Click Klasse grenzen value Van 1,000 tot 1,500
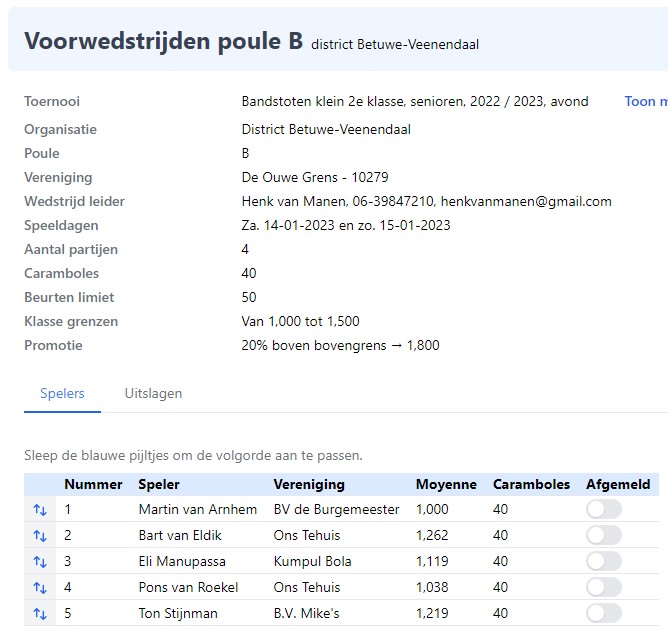This screenshot has height=632, width=668. coord(300,321)
